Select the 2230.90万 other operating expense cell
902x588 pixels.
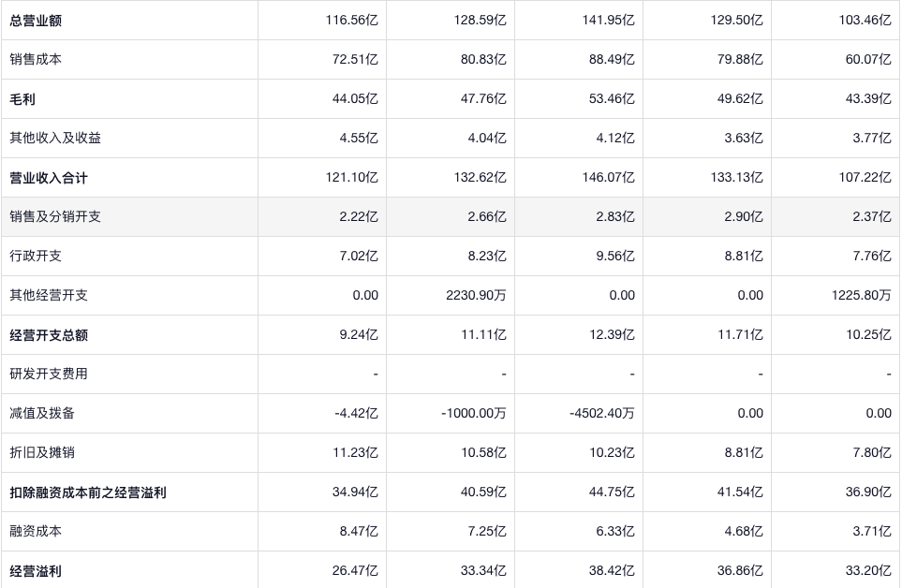tap(475, 295)
